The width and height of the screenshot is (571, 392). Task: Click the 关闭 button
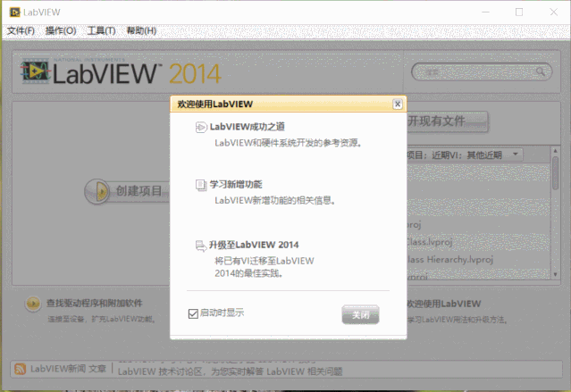pyautogui.click(x=360, y=315)
